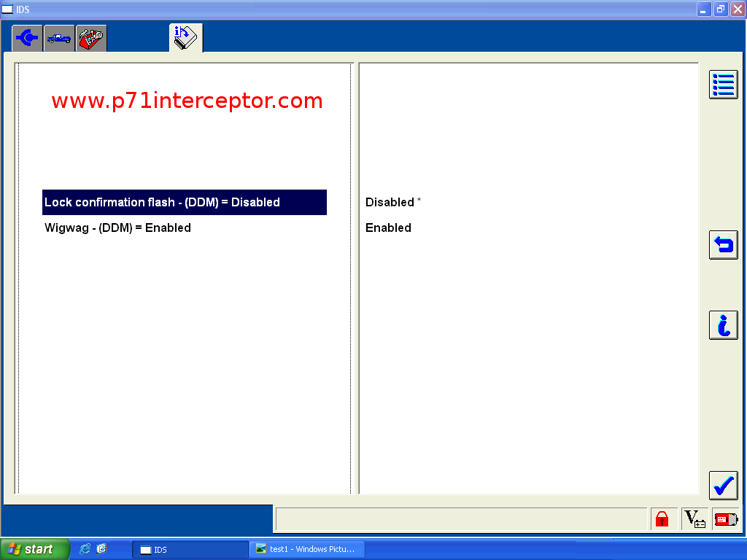747x560 pixels.
Task: Select Wigwag (DDM) parameter row
Action: coord(118,228)
